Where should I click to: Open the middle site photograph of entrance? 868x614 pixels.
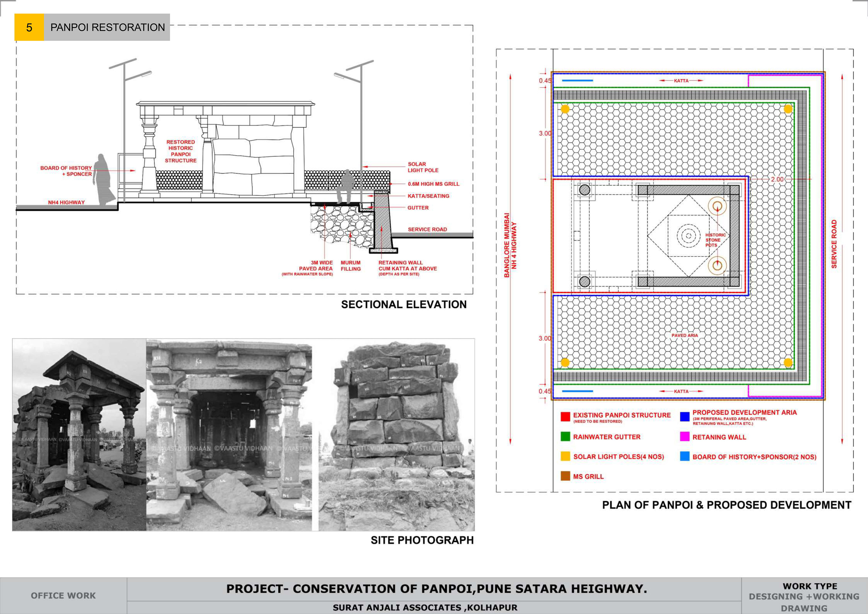pos(229,434)
